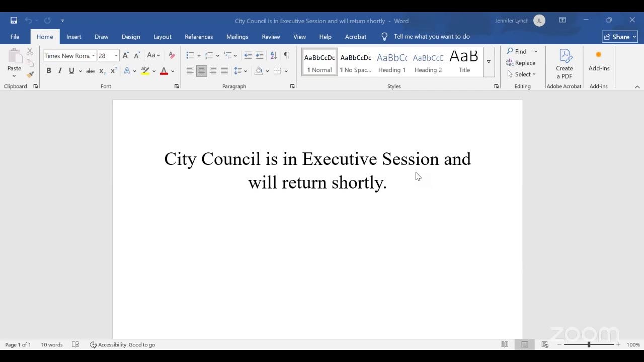The image size is (644, 362).
Task: Apply a bulleted list
Action: [190, 55]
